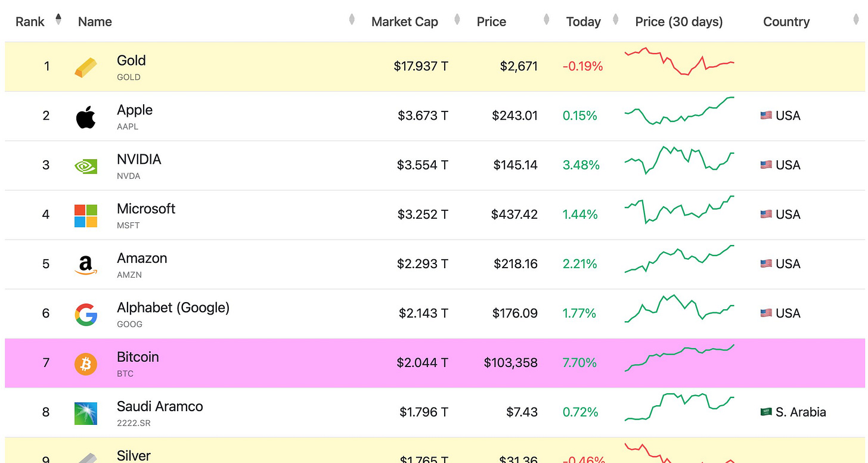Click Gold's 30-day price chart
Screen dimensions: 868x463
point(680,61)
